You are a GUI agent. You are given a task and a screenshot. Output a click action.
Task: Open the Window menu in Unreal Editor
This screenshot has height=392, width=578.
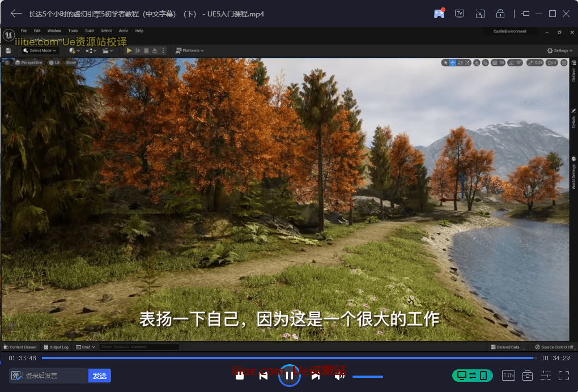coord(54,31)
